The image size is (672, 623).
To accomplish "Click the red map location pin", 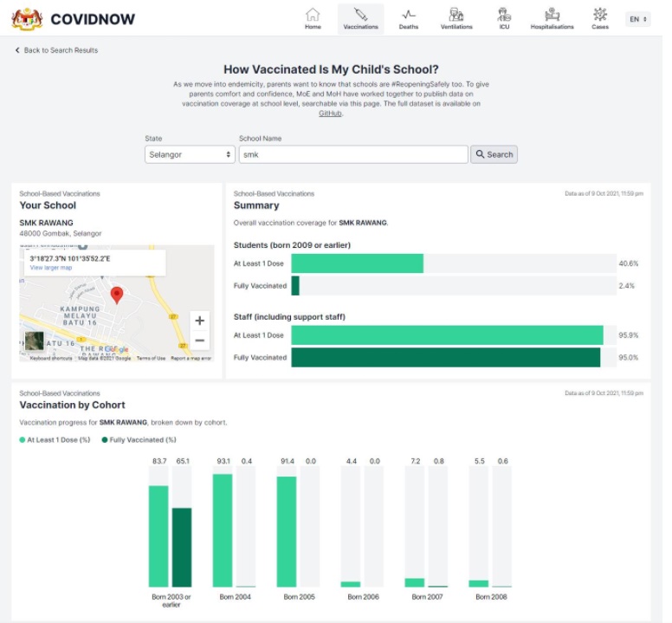I will click(x=117, y=295).
